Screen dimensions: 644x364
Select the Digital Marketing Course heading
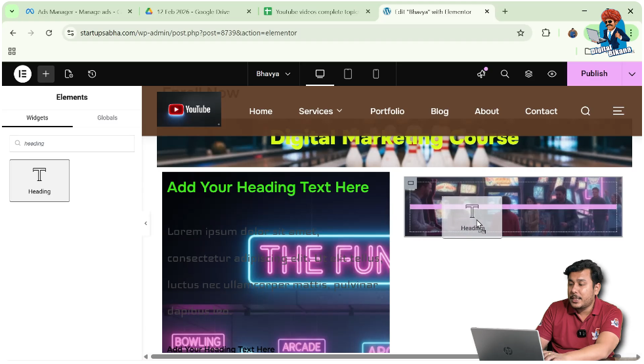(x=395, y=138)
